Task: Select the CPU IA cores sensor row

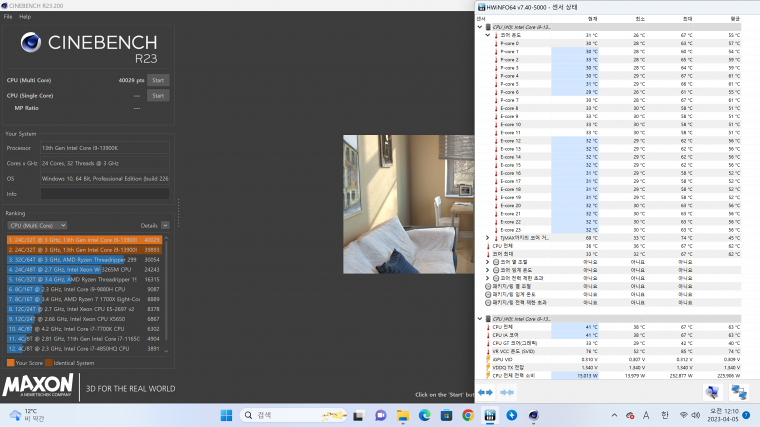Action: [x=609, y=335]
